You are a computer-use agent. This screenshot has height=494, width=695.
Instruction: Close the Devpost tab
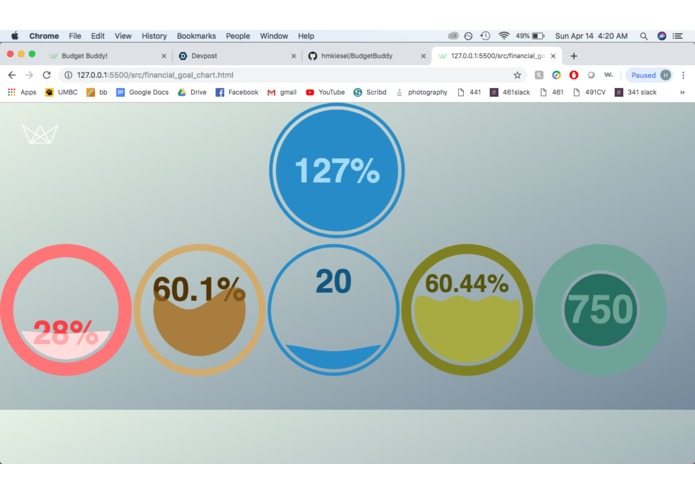(x=293, y=56)
